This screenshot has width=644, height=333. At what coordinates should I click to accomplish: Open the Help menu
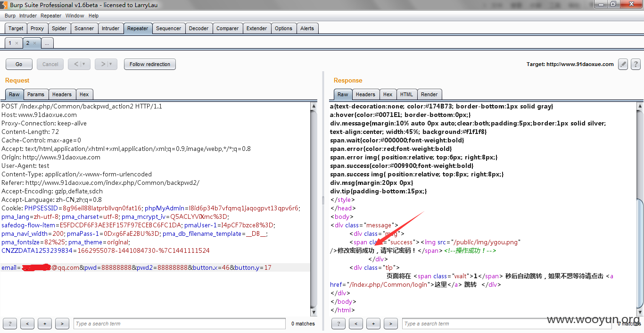(93, 16)
